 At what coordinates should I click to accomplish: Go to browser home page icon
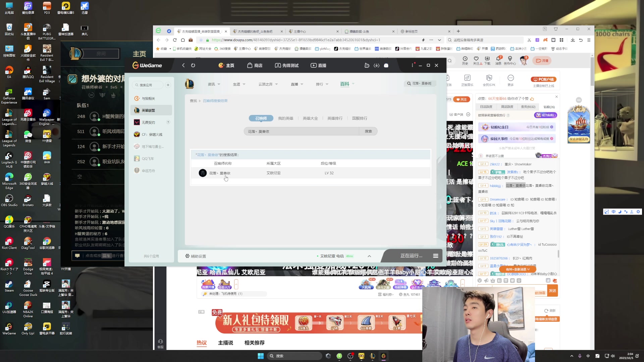[183, 40]
